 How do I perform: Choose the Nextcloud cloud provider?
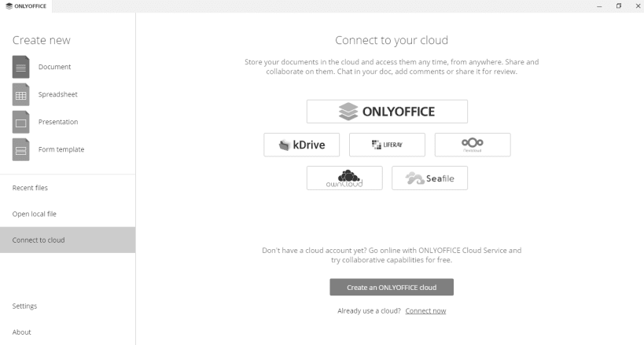coord(473,145)
